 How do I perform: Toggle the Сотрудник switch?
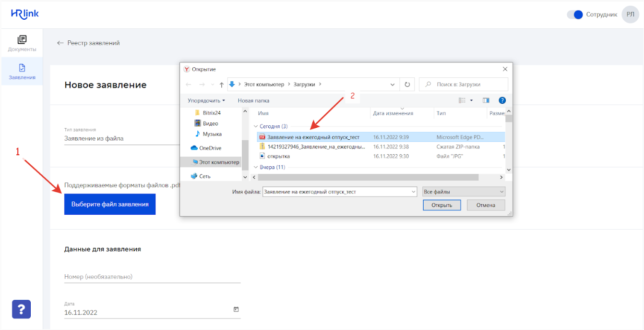click(574, 14)
